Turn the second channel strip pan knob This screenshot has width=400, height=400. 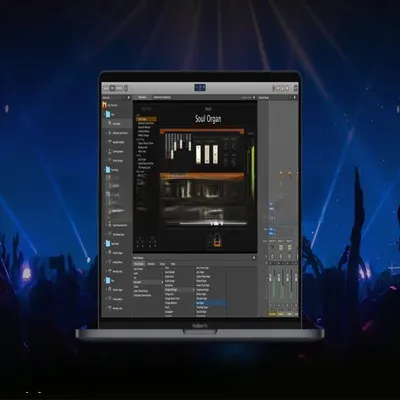[x=281, y=256]
